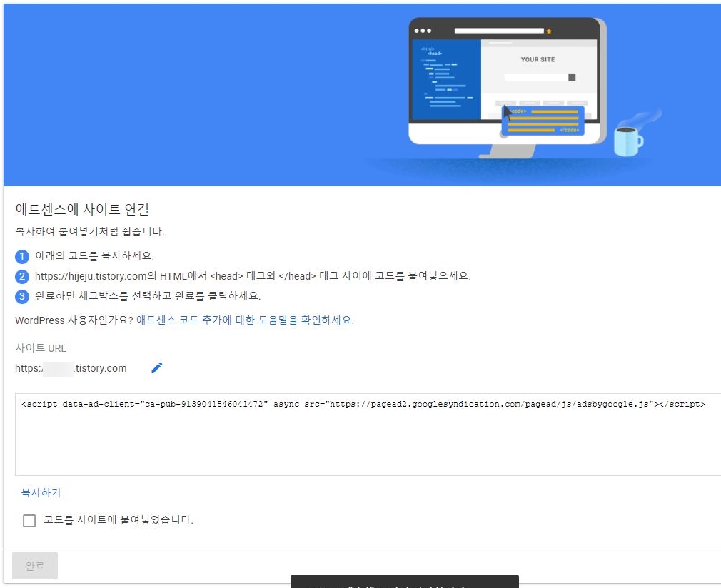
Task: Click the 복사하기 copy link
Action: [41, 492]
